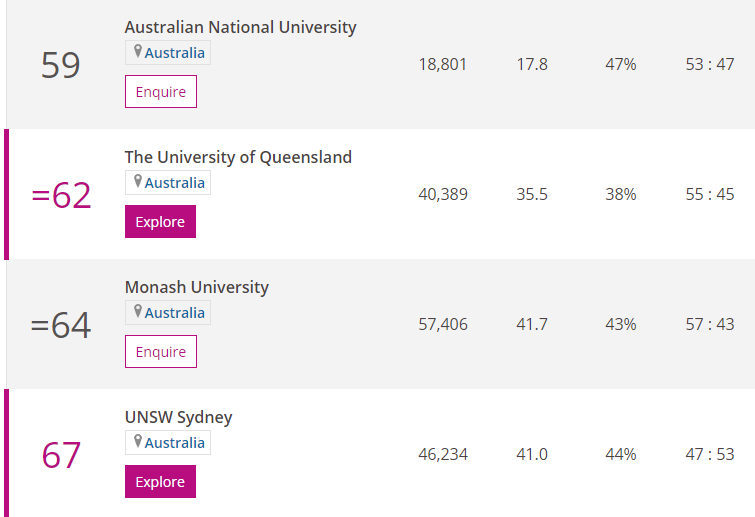This screenshot has width=755, height=517.
Task: Open the Australian National University title link
Action: (x=240, y=27)
